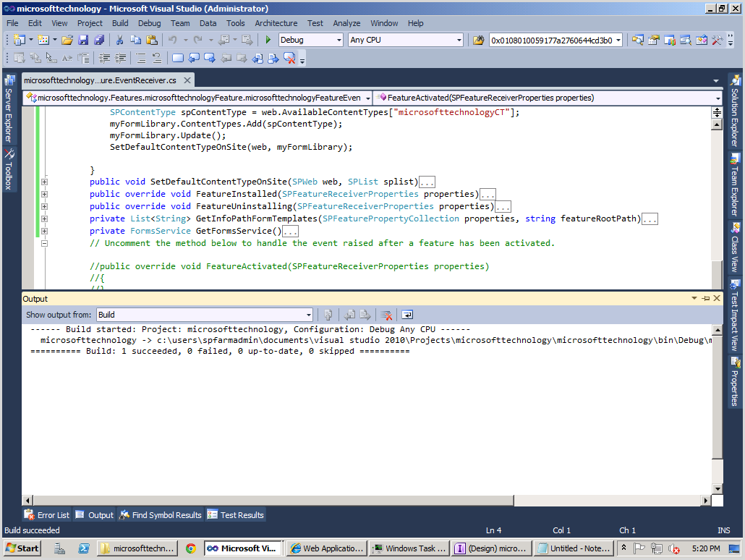Viewport: 745px width, 560px height.
Task: Cut selection with the scissors icon
Action: pos(120,41)
